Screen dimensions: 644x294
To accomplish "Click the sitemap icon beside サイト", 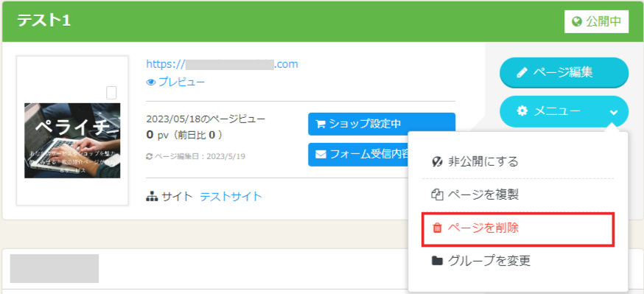I will pyautogui.click(x=152, y=197).
